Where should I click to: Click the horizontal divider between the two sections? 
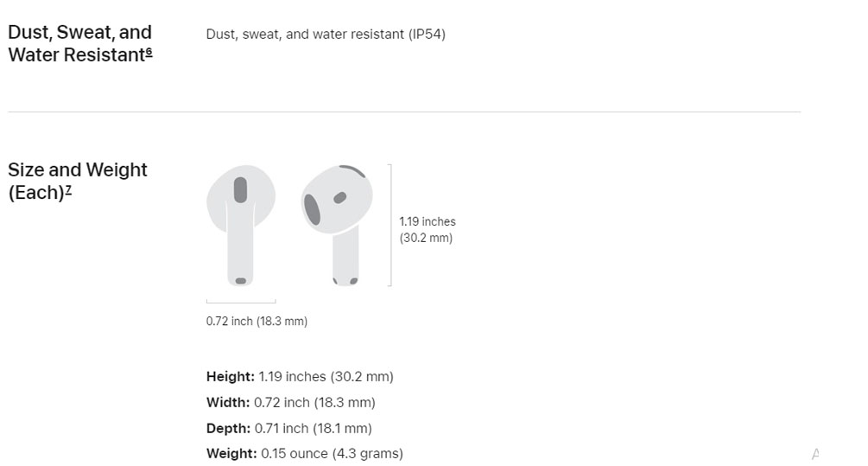(404, 112)
